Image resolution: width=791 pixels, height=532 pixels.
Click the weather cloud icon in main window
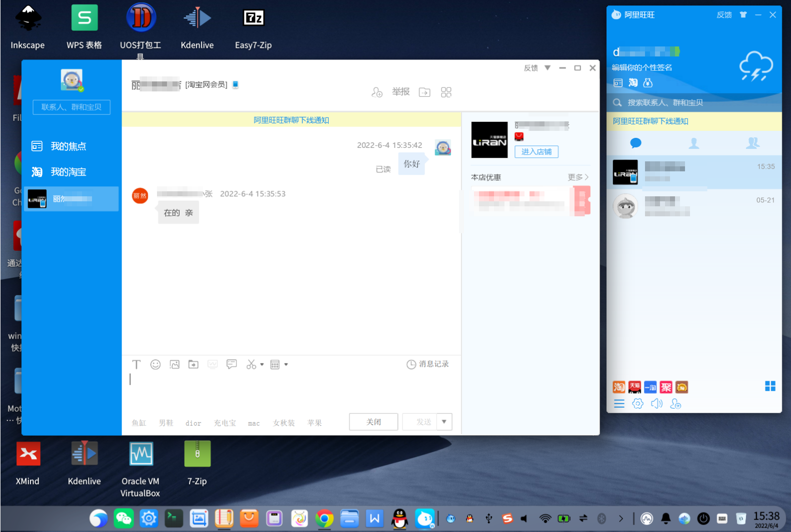pyautogui.click(x=756, y=66)
